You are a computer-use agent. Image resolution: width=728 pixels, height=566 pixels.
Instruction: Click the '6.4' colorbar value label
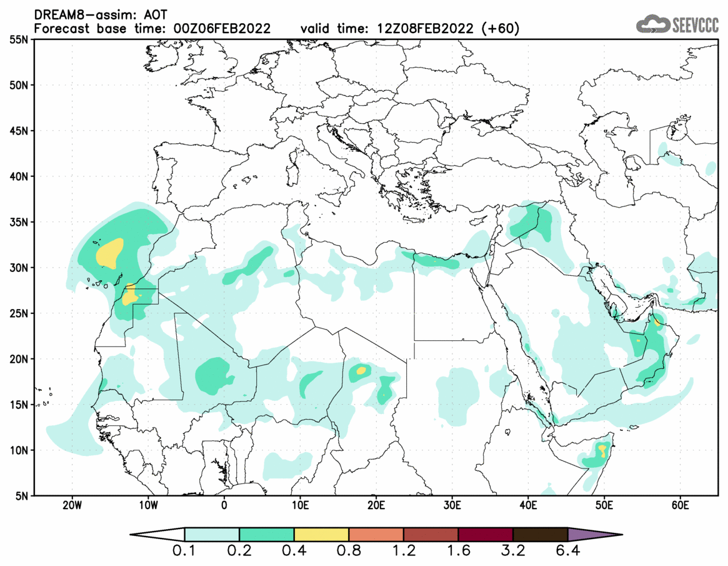point(568,550)
